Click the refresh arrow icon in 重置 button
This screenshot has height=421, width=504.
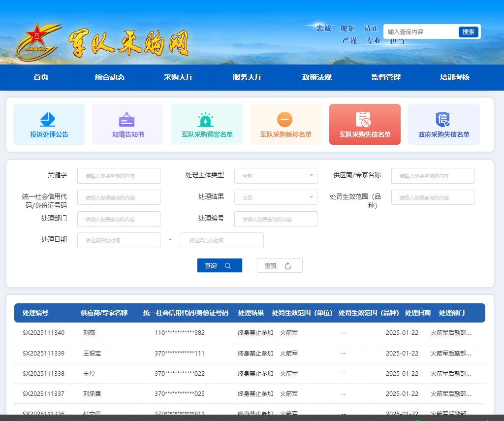coord(288,266)
